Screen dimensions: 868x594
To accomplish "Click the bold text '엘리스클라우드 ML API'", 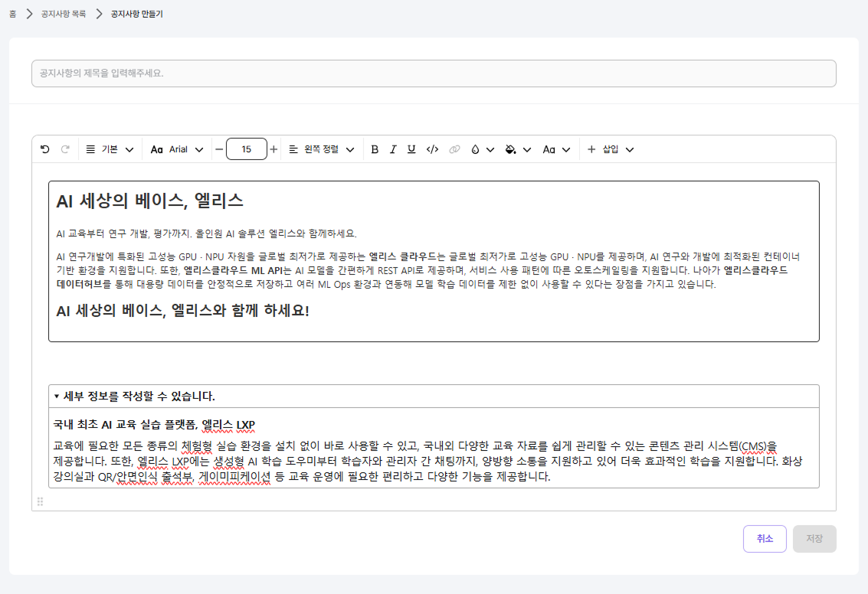I will (233, 270).
